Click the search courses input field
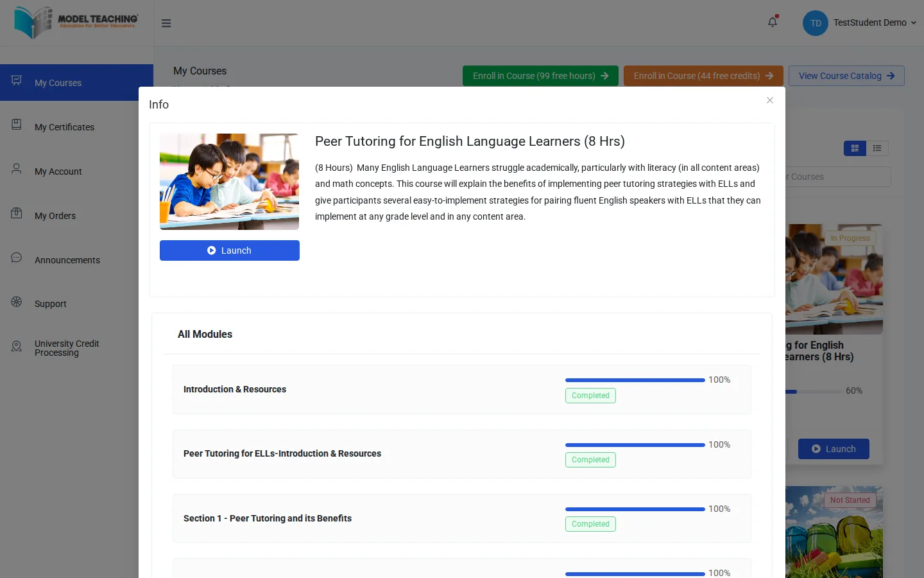Screen dimensions: 924x578 [x=838, y=177]
